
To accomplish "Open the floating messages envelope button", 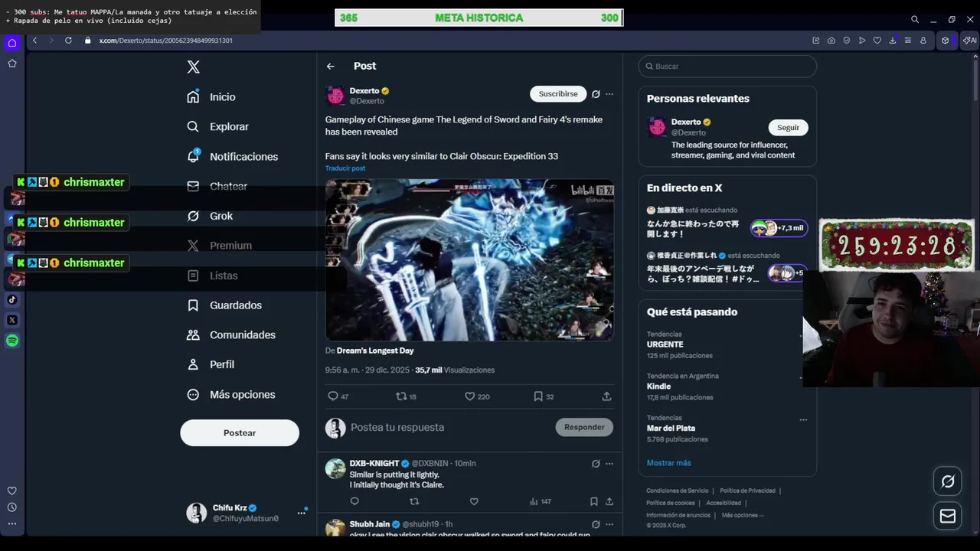I will [948, 517].
